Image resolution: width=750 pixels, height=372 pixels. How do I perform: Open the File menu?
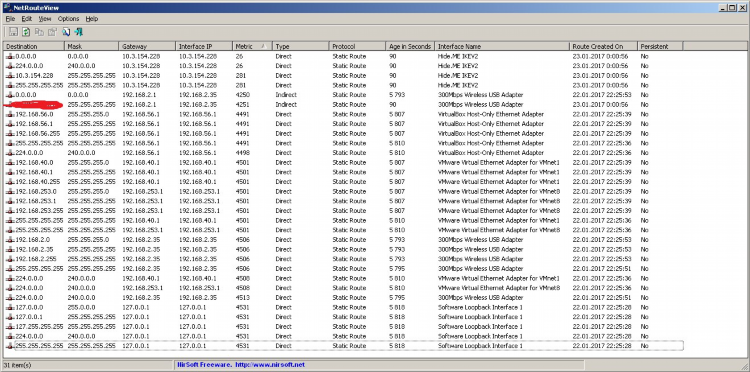[x=11, y=19]
